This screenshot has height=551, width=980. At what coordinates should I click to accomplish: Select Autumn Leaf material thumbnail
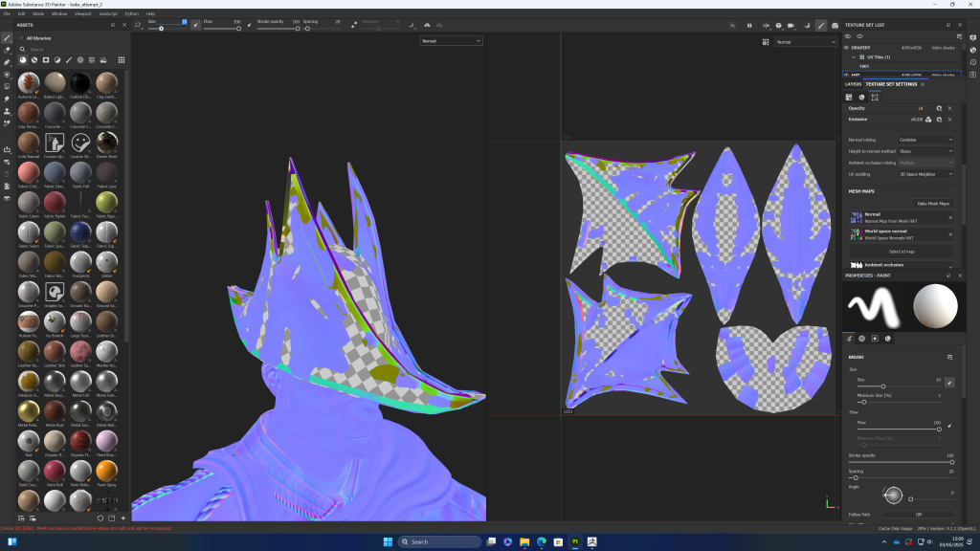(x=29, y=82)
